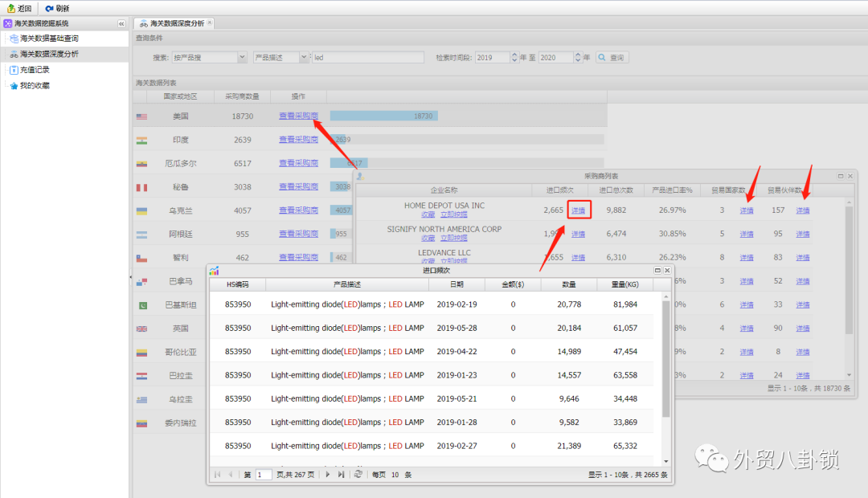Open the 产品描述 field dropdown
Image resolution: width=868 pixels, height=498 pixels.
(x=303, y=57)
